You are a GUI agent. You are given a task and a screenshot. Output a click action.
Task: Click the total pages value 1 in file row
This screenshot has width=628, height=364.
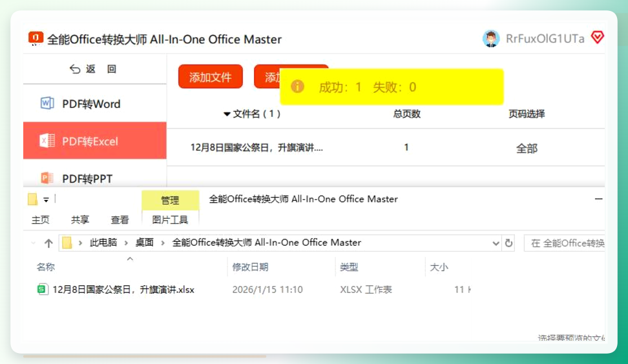pyautogui.click(x=406, y=147)
